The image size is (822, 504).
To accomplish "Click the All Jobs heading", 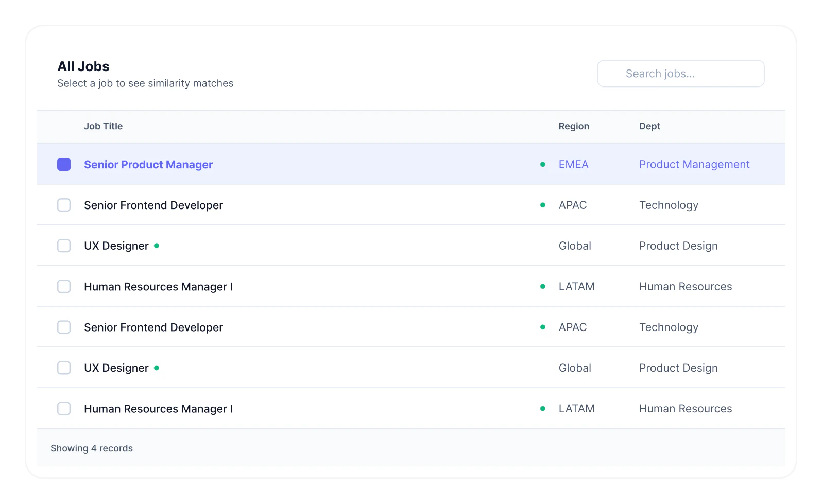I will 83,66.
